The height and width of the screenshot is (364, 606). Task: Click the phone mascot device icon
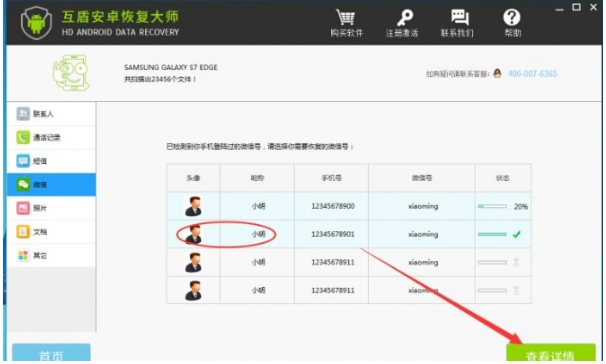(71, 73)
